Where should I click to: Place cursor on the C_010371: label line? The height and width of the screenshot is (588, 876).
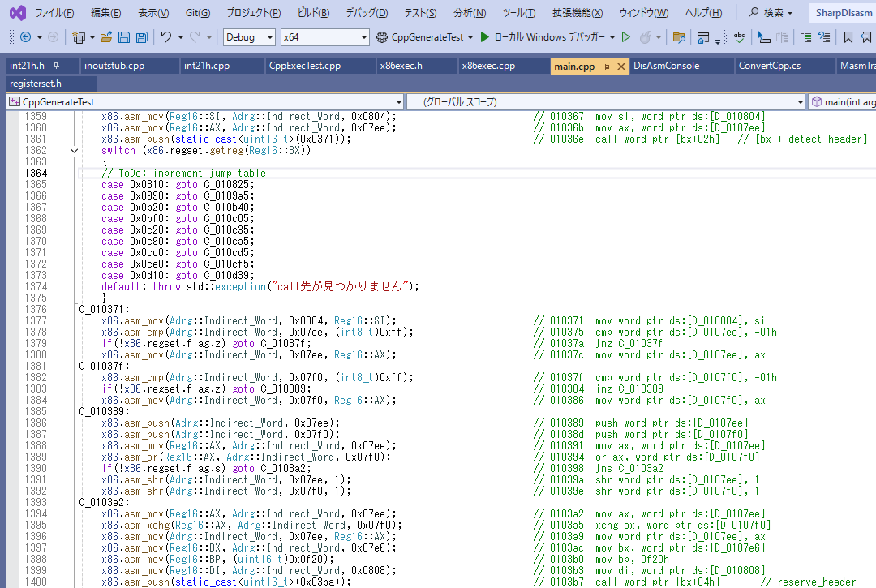click(104, 309)
